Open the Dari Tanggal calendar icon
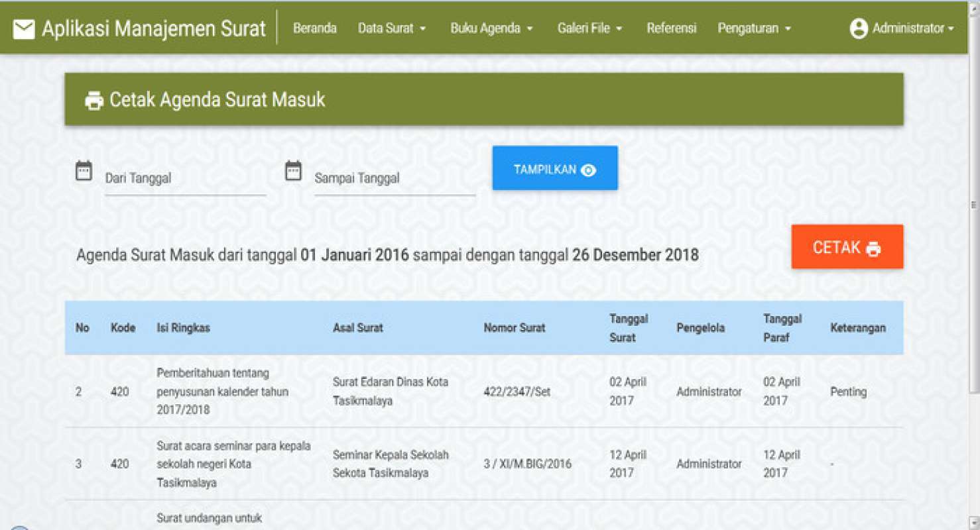Viewport: 980px width, 530px height. 83,170
